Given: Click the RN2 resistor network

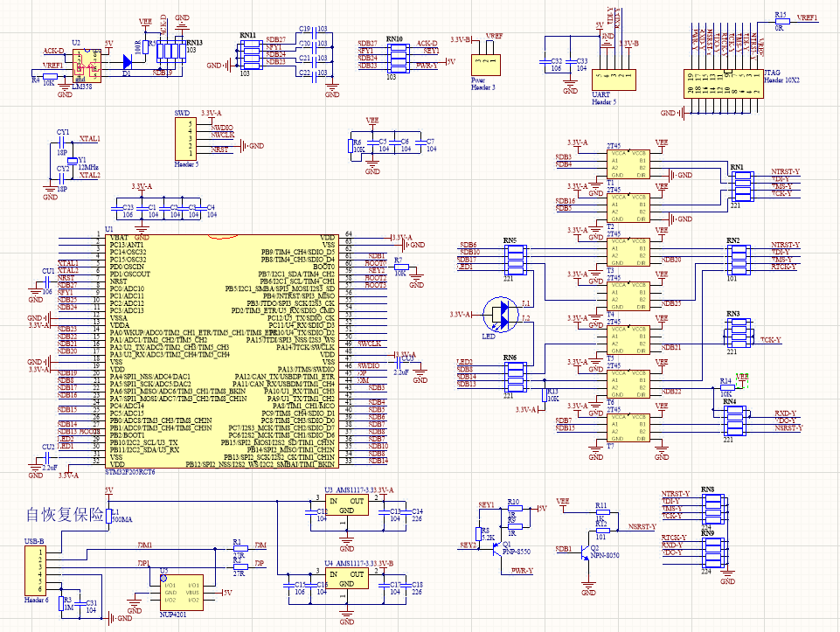Looking at the screenshot, I should (x=739, y=260).
